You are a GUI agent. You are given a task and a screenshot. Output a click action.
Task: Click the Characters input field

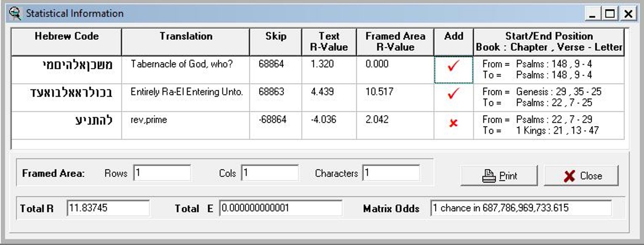(391, 173)
